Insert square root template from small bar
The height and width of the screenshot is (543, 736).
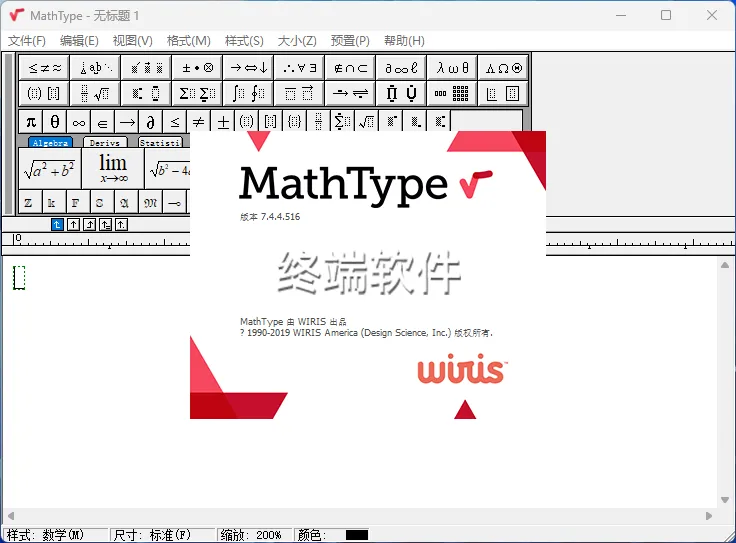[367, 122]
